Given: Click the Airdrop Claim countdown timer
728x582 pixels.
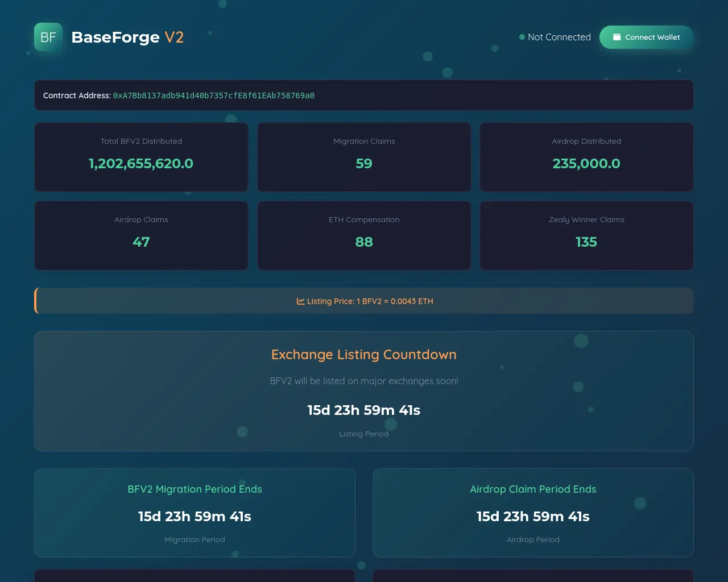Looking at the screenshot, I should tap(533, 517).
